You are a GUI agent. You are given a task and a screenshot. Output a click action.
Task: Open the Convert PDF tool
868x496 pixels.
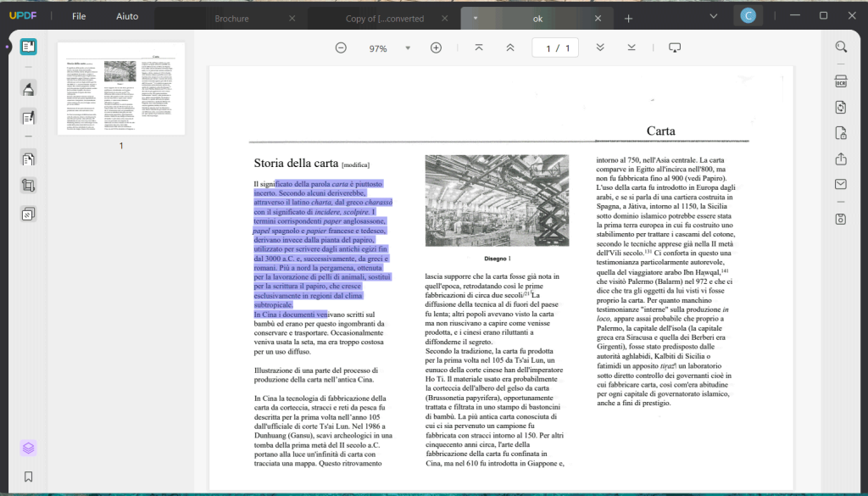click(841, 107)
